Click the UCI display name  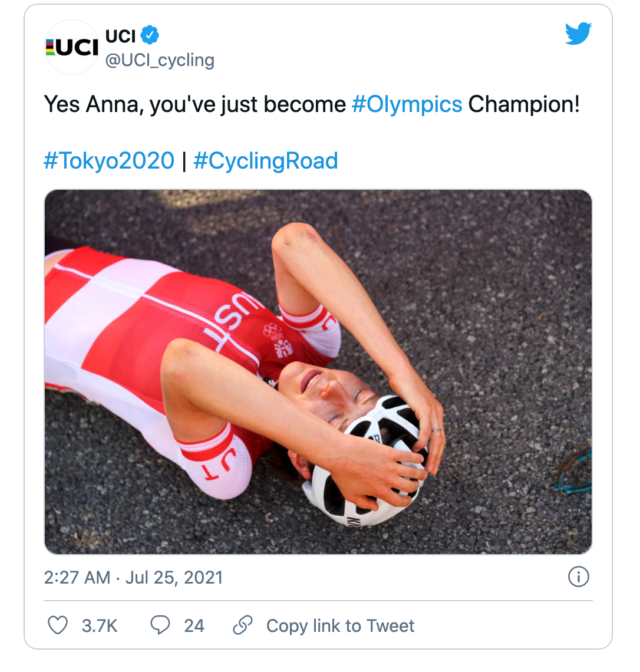[120, 36]
